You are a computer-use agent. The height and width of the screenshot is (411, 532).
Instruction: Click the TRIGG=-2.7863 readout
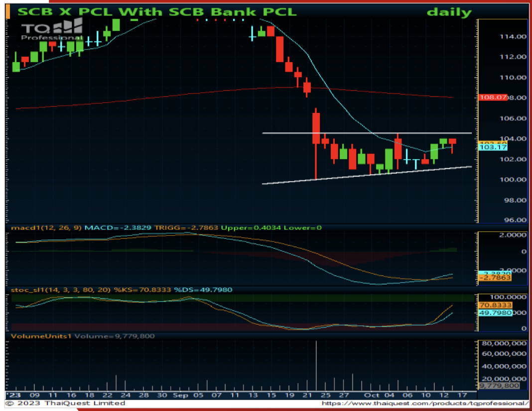coord(186,228)
